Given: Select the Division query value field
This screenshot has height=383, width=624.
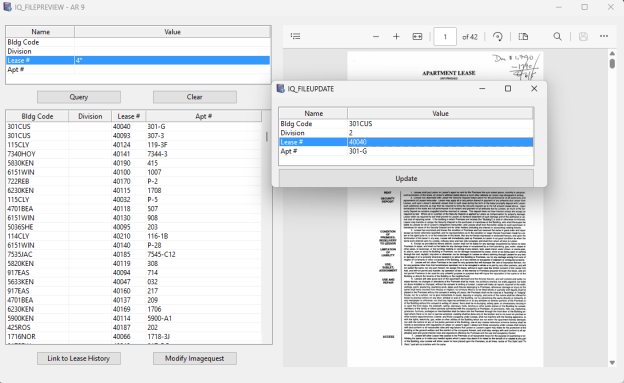Looking at the screenshot, I should 172,51.
